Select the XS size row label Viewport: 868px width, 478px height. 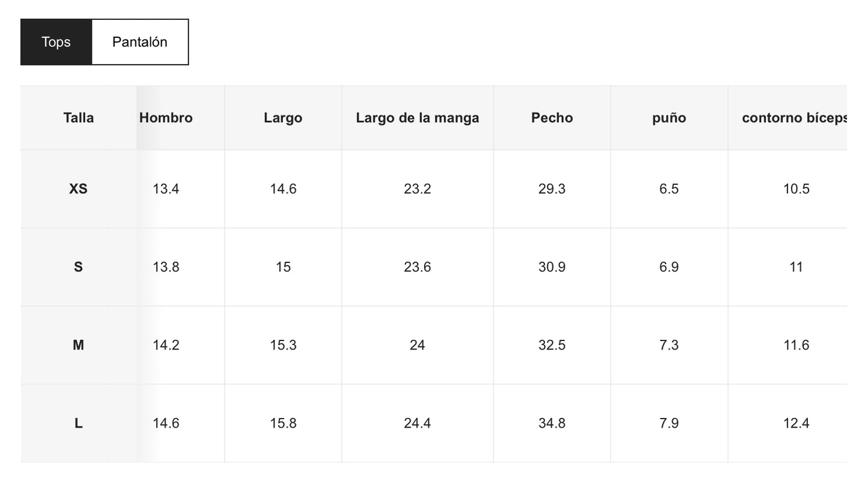coord(79,189)
